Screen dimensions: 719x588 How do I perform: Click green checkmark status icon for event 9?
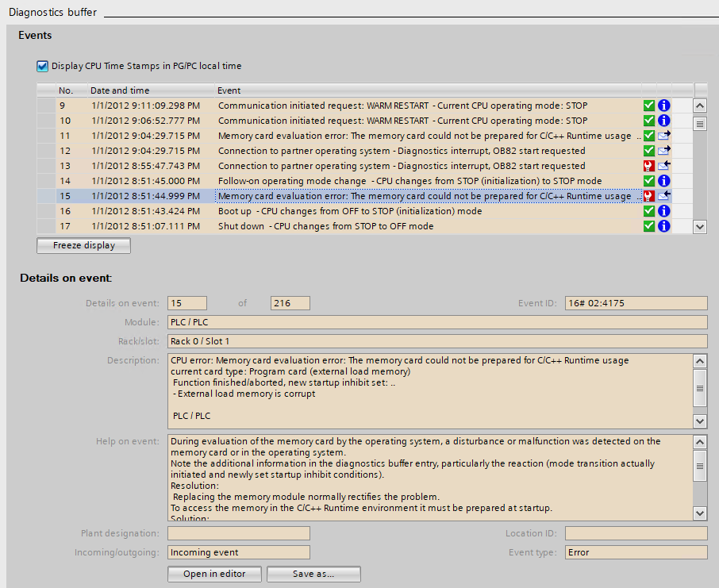[649, 106]
